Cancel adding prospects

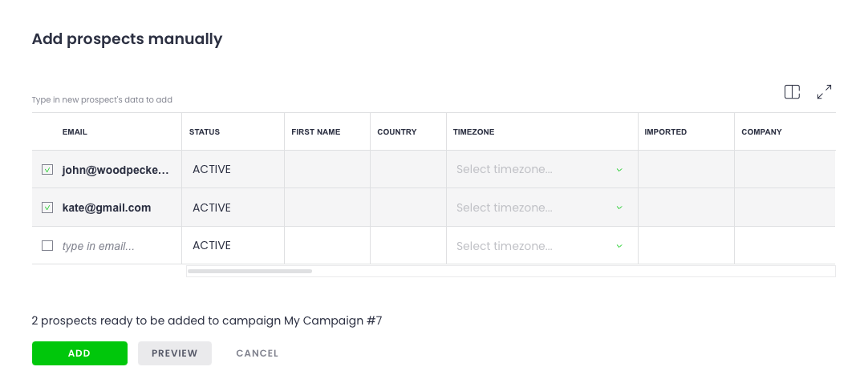tap(257, 353)
